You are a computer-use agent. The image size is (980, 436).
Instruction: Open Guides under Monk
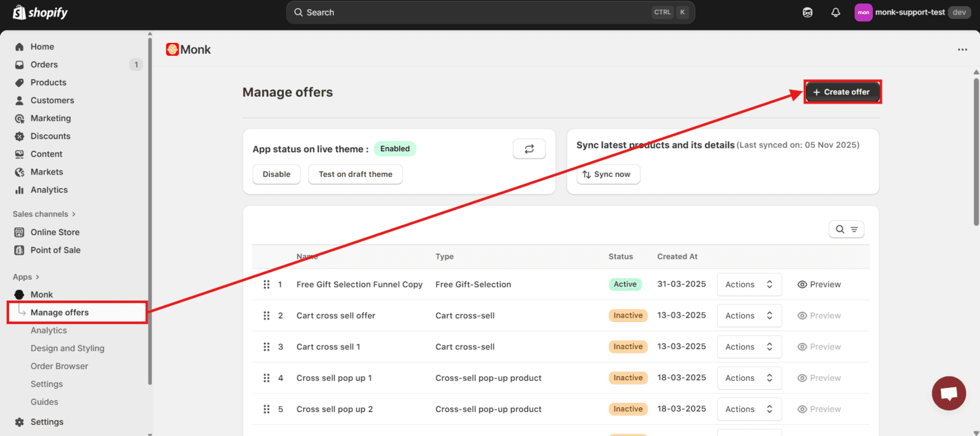click(x=44, y=402)
